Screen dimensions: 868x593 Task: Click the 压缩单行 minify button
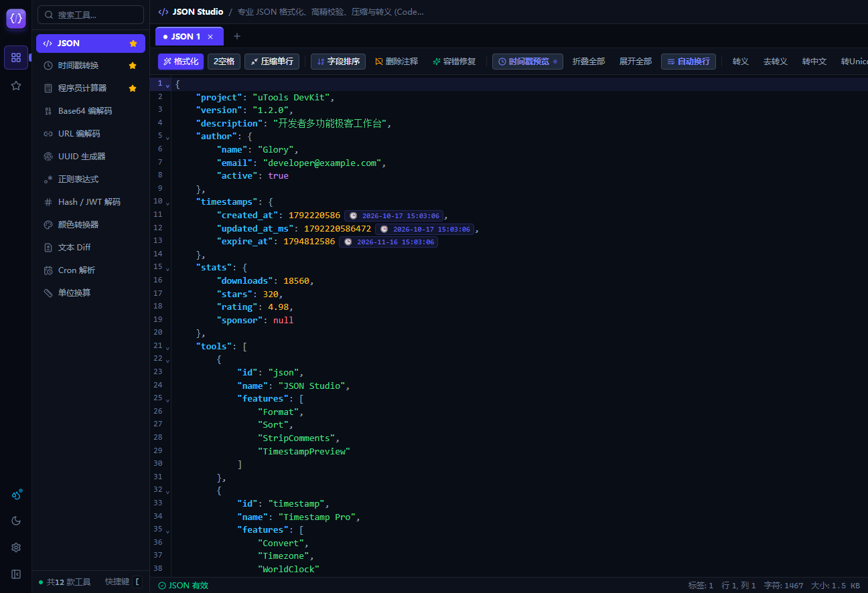[272, 62]
